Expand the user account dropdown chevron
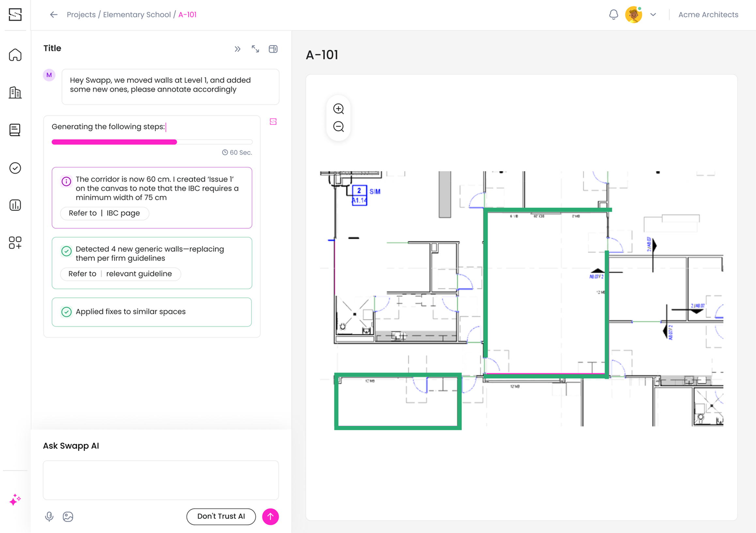This screenshot has width=756, height=533. [x=653, y=14]
